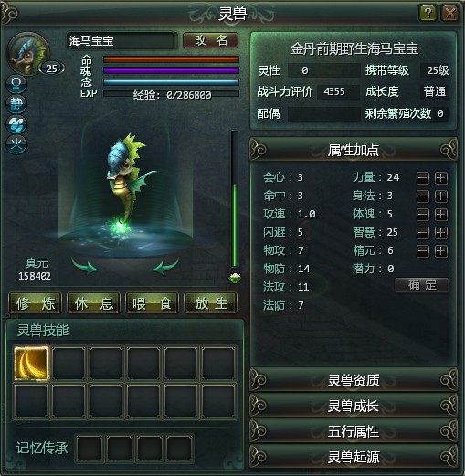Click the blue petals icon beside portrait
This screenshot has width=465, height=476.
pos(16,124)
